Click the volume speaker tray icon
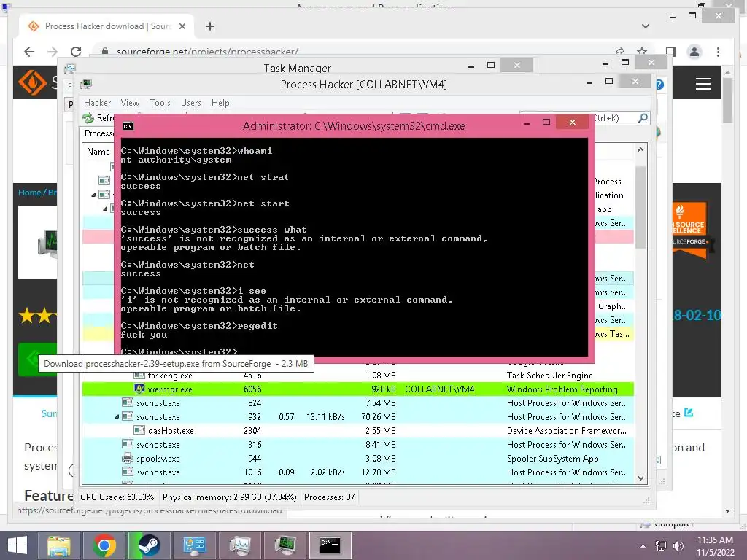This screenshot has height=560, width=747. [x=678, y=546]
